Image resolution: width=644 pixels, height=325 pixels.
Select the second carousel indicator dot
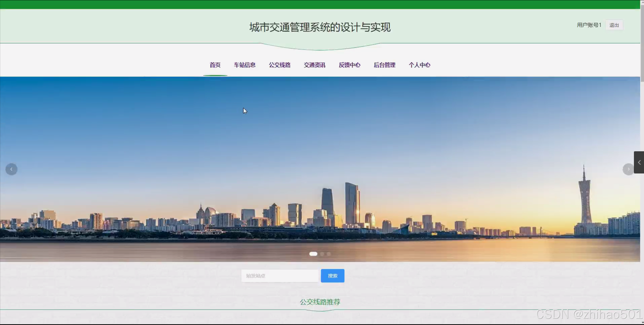pos(322,254)
